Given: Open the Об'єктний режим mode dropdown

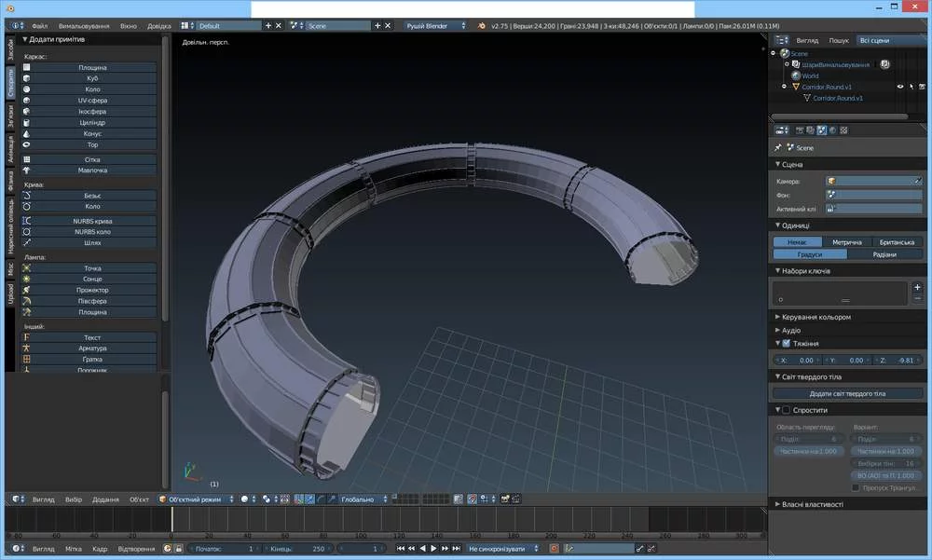Looking at the screenshot, I should click(x=196, y=499).
